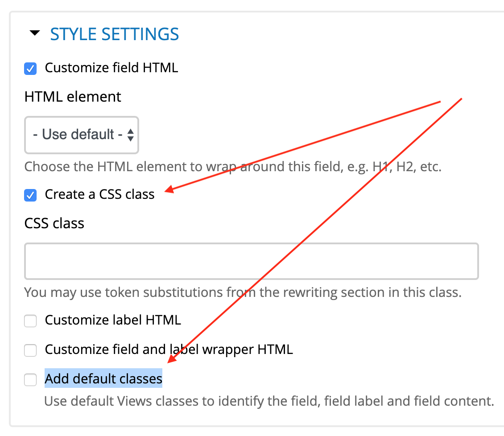Click the Create a CSS class label
This screenshot has height=436, width=504.
click(99, 194)
